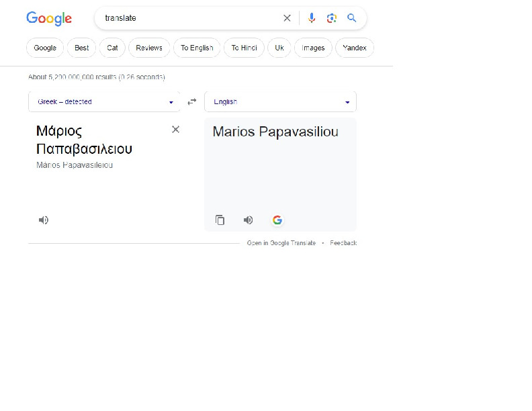
Task: Click the magnifier search button
Action: [351, 18]
